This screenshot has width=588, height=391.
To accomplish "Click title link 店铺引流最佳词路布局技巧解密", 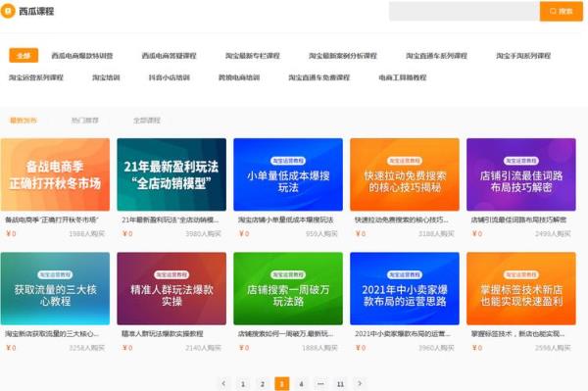I will 518,220.
